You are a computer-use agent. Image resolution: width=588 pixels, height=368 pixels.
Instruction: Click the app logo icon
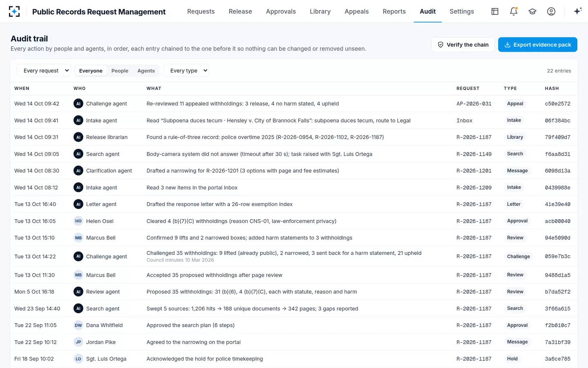point(14,11)
